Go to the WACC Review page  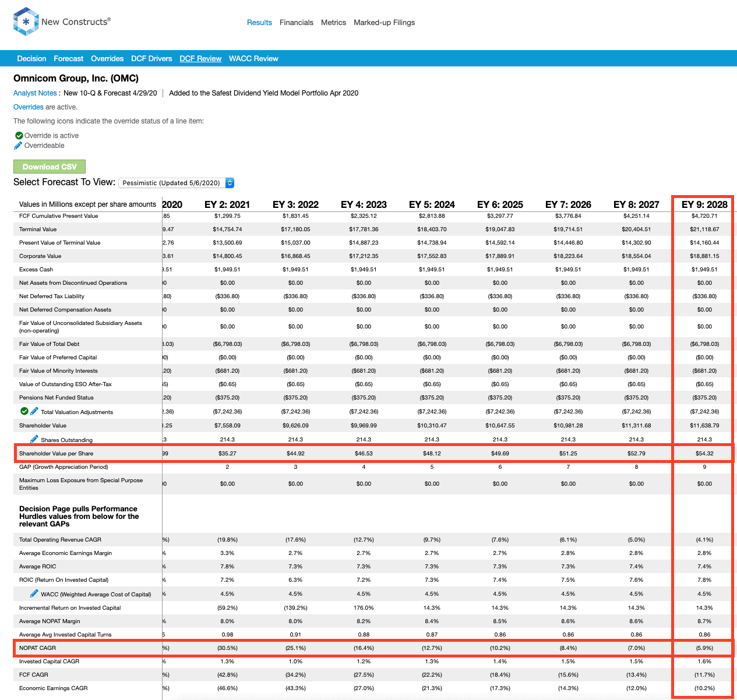(253, 59)
